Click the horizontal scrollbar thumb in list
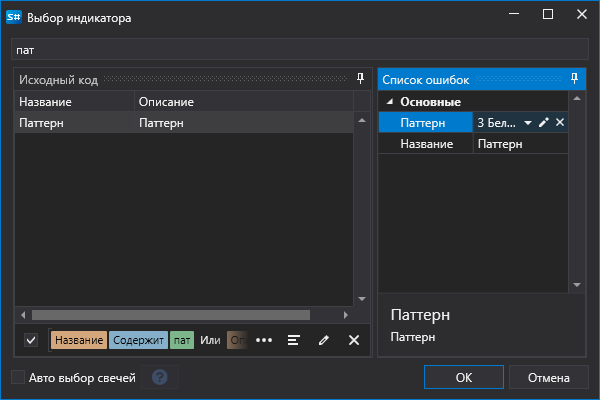Image resolution: width=600 pixels, height=400 pixels. [171, 315]
